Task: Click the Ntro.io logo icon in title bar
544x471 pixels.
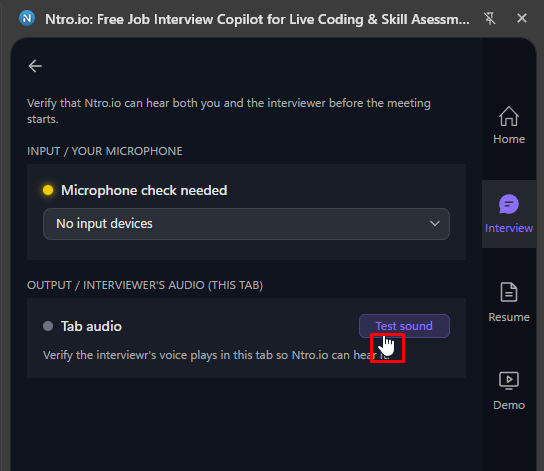Action: point(27,18)
